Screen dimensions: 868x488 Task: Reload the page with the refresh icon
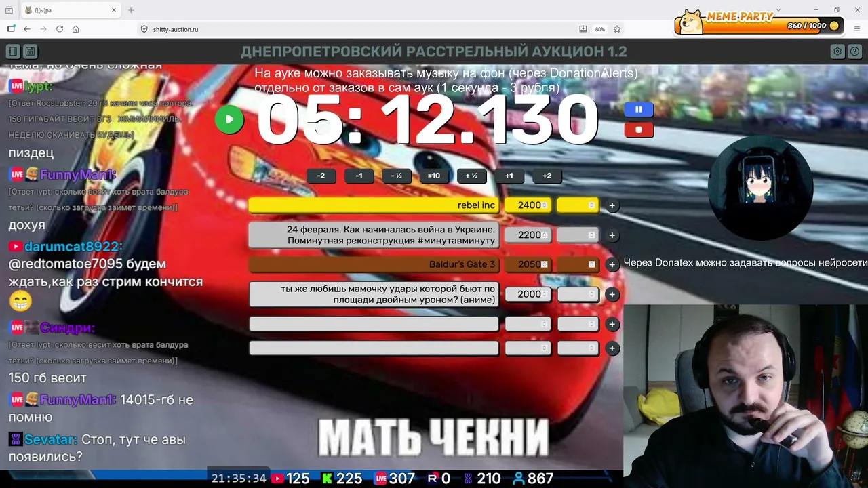click(x=60, y=29)
